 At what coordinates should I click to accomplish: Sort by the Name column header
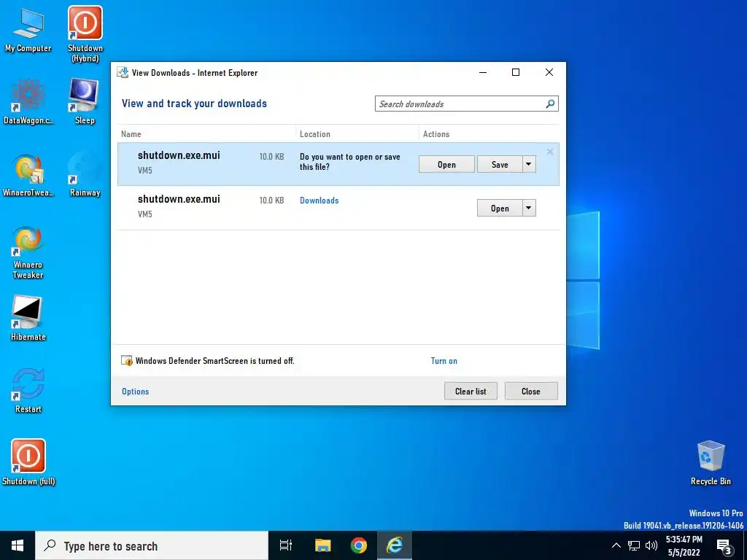click(206, 134)
